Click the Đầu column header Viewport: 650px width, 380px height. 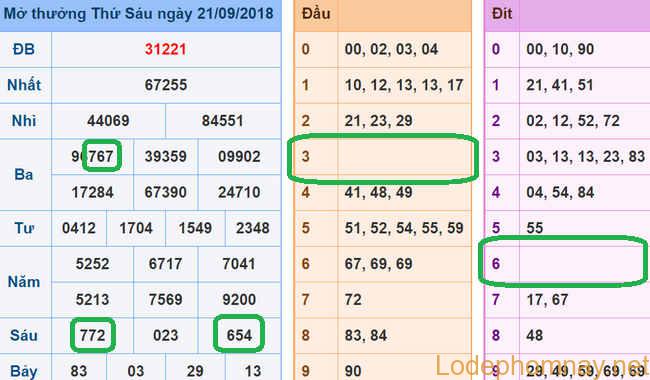click(x=316, y=14)
